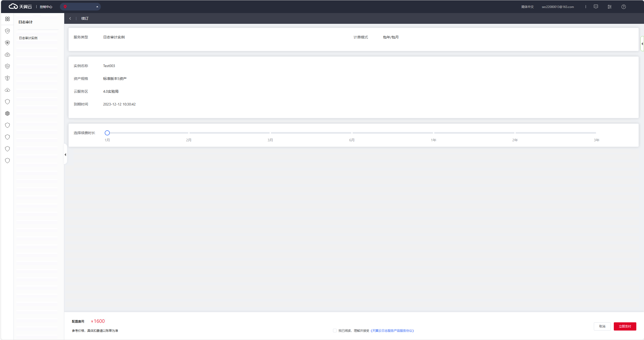This screenshot has height=340, width=644.
Task: Open the region selector dropdown
Action: pos(80,7)
